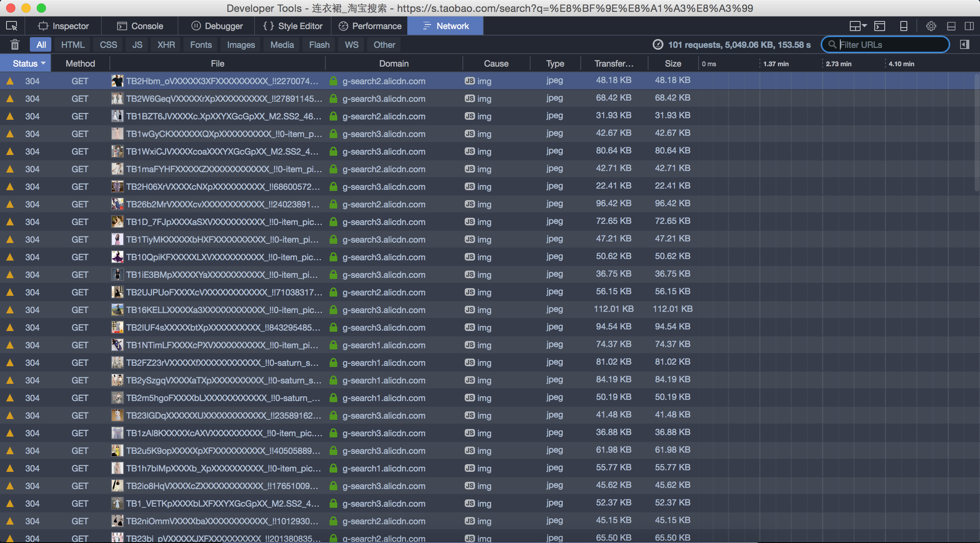980x543 pixels.
Task: Toggle Responsive Design Mode icon
Action: [x=903, y=26]
